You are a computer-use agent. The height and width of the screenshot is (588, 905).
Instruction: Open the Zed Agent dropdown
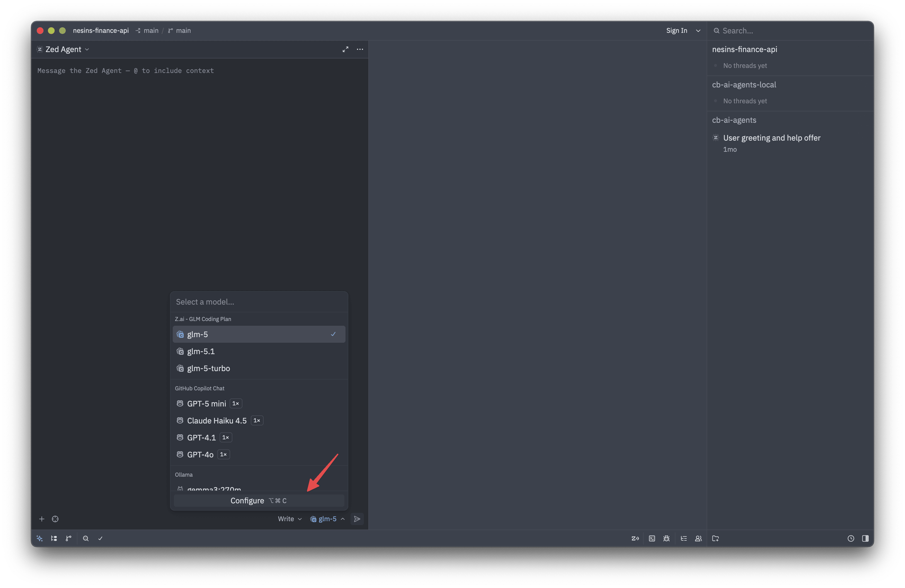pyautogui.click(x=63, y=49)
